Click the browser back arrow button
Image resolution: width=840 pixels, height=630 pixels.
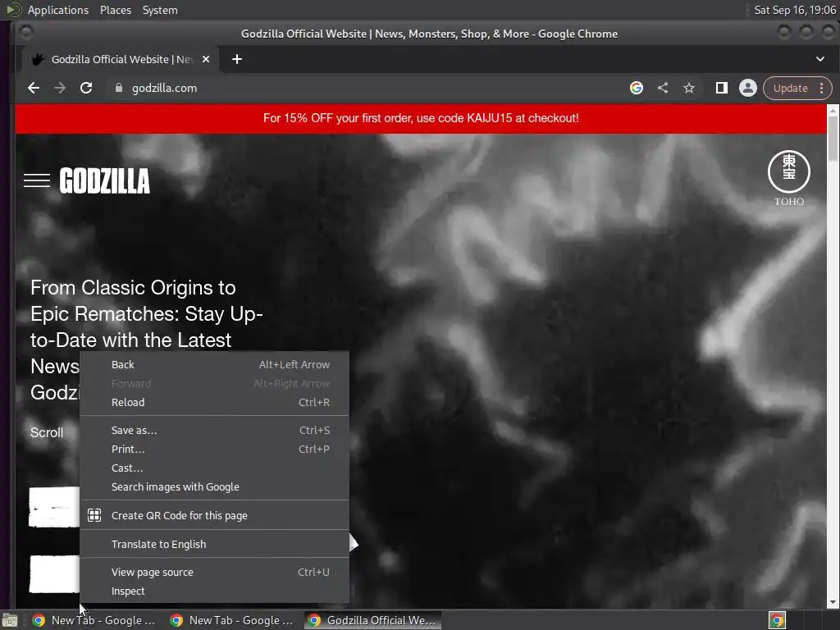(x=34, y=88)
